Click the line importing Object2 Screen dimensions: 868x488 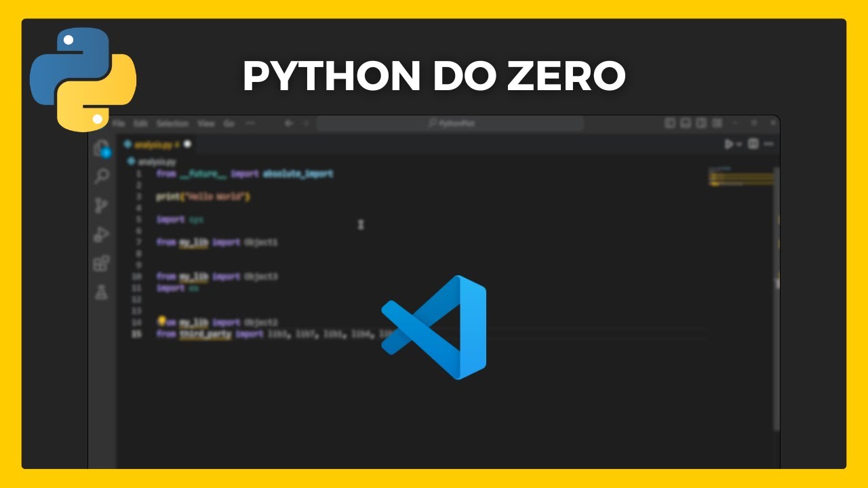click(x=217, y=322)
